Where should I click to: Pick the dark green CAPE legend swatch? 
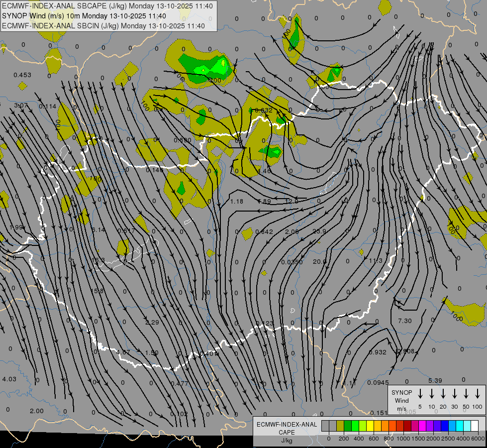tap(348, 426)
